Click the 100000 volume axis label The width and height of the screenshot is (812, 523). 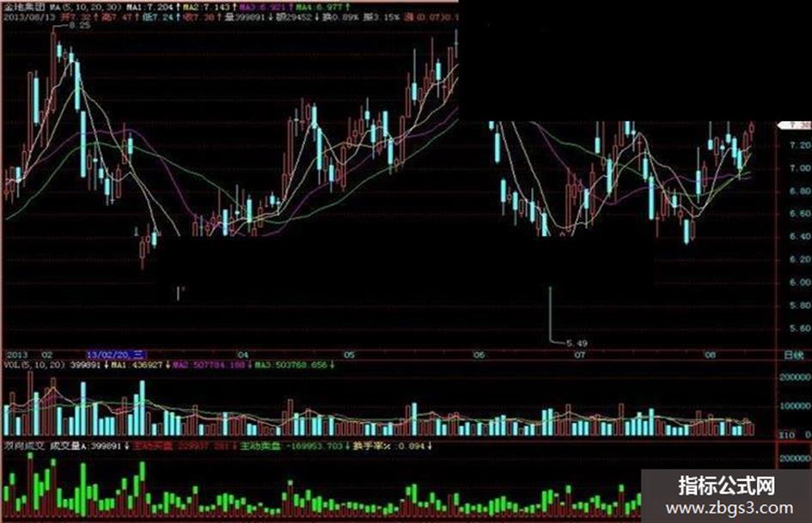pos(796,406)
